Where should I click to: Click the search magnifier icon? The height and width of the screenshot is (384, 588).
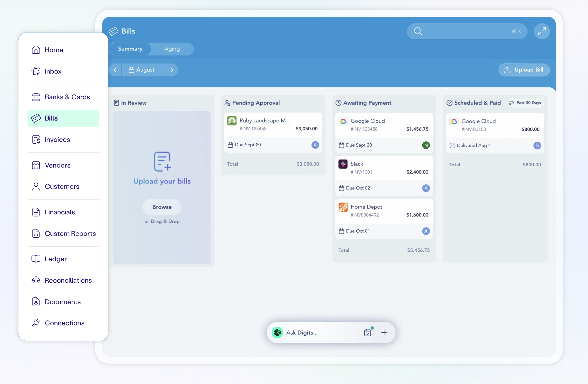[x=418, y=31]
